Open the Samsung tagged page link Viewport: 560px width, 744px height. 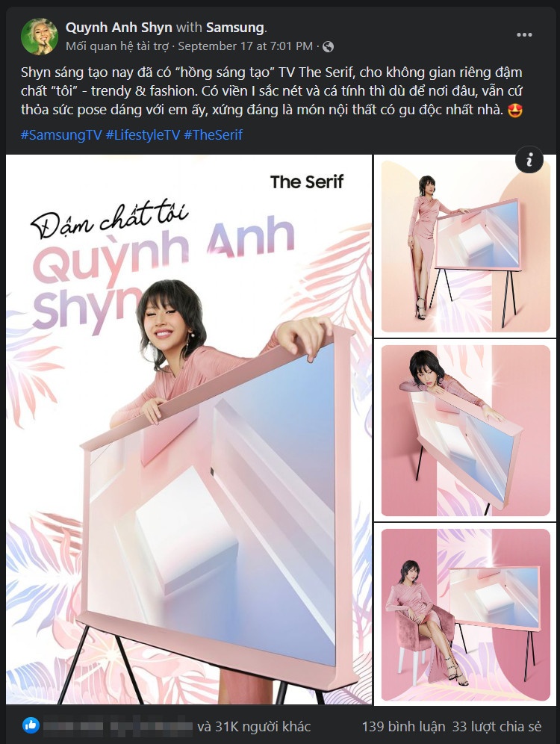(x=234, y=28)
